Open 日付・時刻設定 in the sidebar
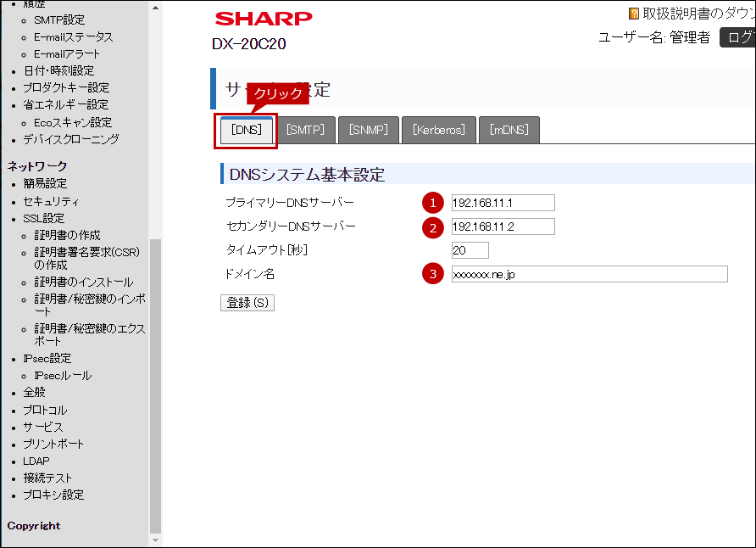The image size is (756, 548). pyautogui.click(x=58, y=71)
